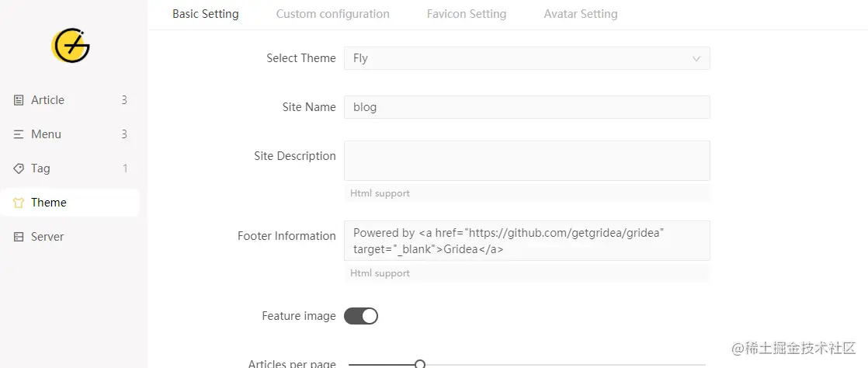Click into Footer Information text box

point(526,241)
